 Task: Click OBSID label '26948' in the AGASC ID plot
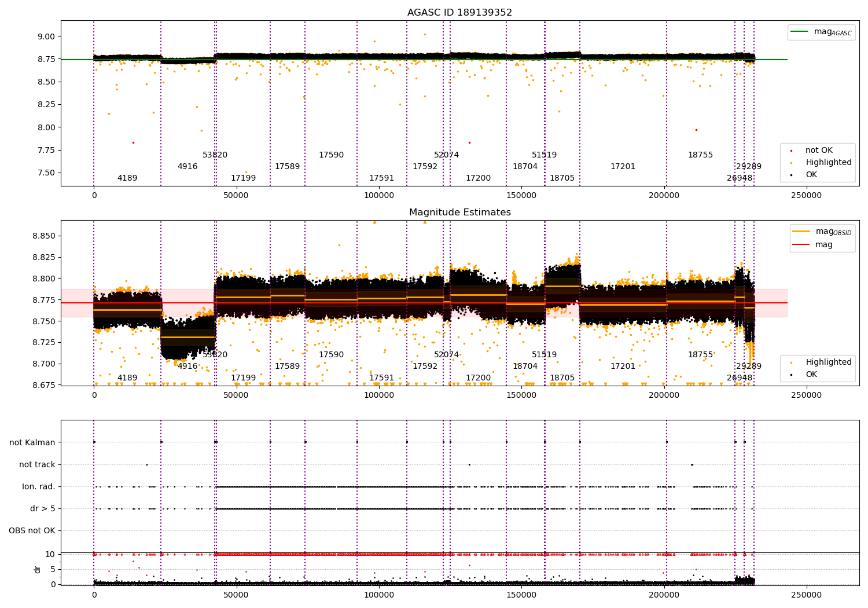[x=740, y=178]
